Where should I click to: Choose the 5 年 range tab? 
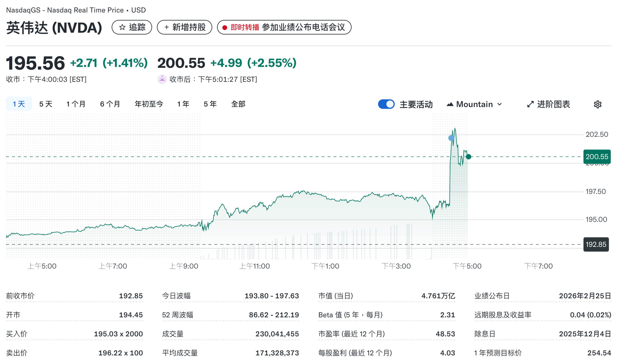[210, 104]
